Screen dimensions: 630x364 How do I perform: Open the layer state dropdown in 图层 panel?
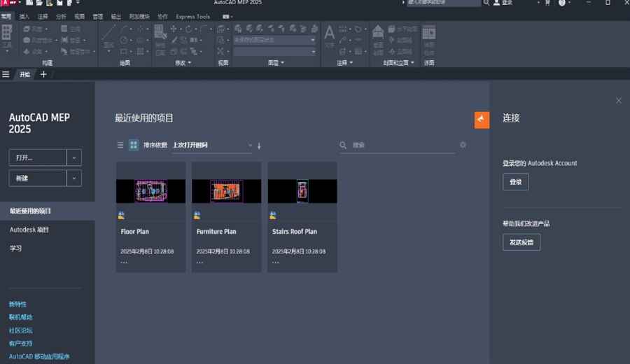274,40
